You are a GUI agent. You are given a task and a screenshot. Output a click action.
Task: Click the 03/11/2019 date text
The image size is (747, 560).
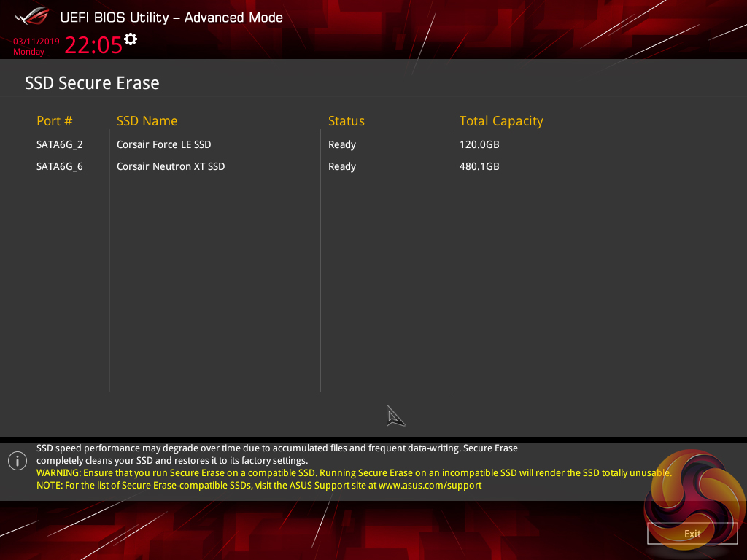pos(36,42)
